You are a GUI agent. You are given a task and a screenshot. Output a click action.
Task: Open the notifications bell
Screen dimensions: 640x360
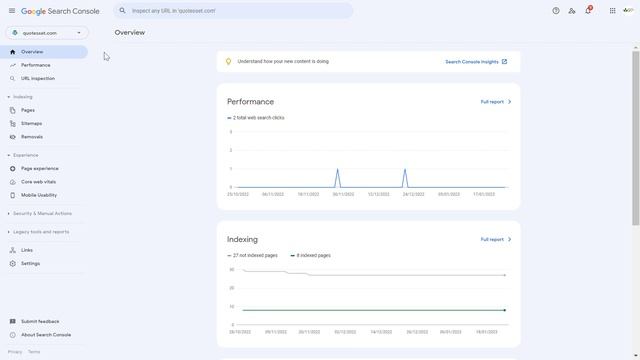coord(588,10)
